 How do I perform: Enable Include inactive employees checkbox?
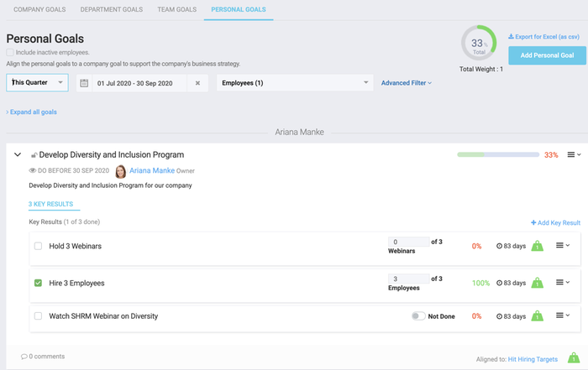[10, 52]
